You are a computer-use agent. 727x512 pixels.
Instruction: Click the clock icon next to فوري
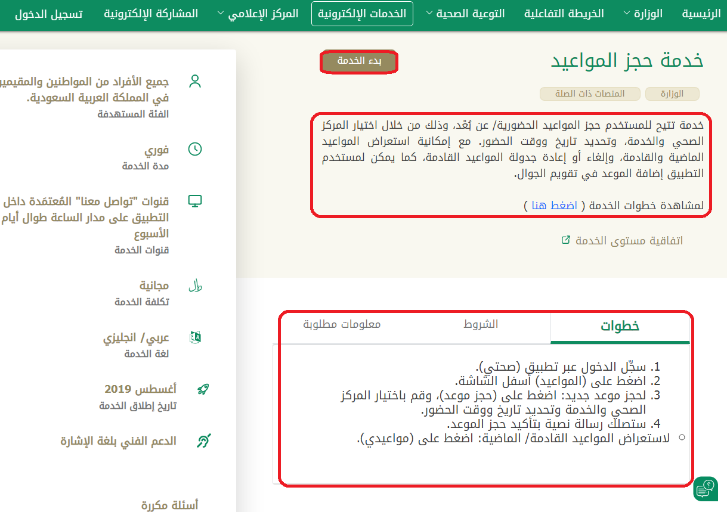click(195, 149)
